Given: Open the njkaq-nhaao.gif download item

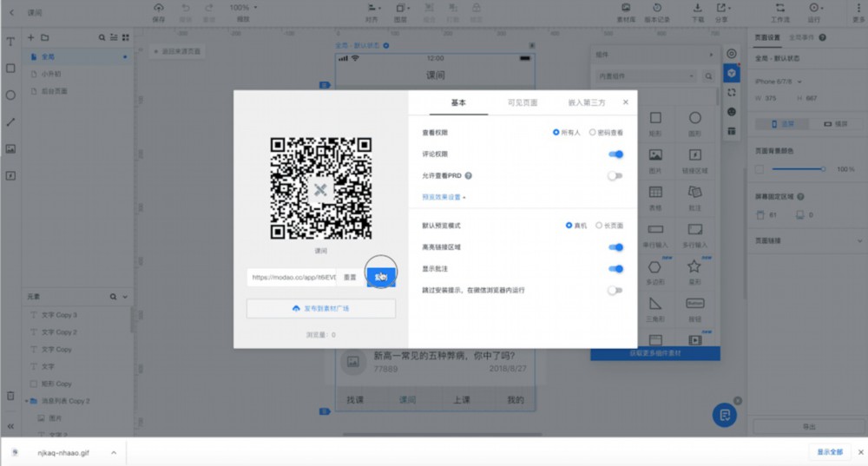Looking at the screenshot, I should (x=62, y=453).
